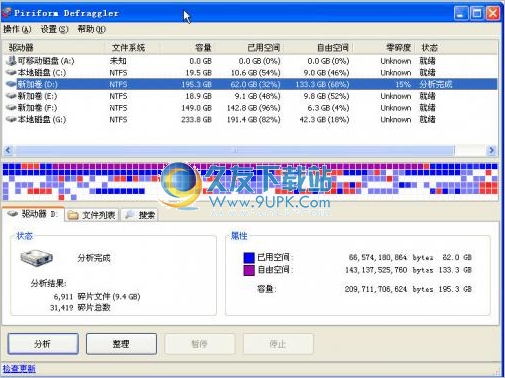Click the horizontal scrollbar thumb of drive list
505x378 pixels.
point(234,150)
